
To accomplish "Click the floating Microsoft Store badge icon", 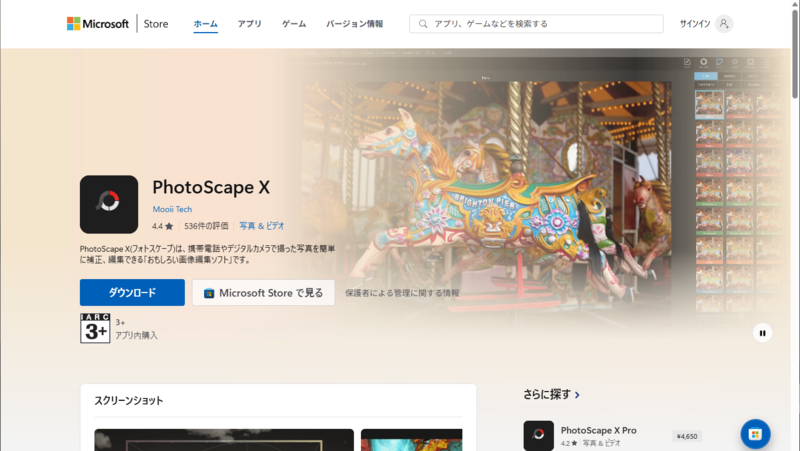I will (755, 434).
